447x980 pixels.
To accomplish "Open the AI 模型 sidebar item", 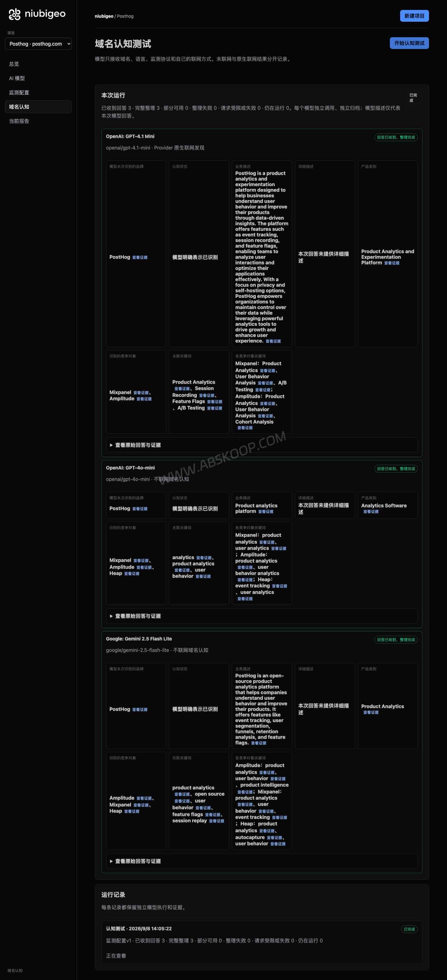I will click(17, 79).
